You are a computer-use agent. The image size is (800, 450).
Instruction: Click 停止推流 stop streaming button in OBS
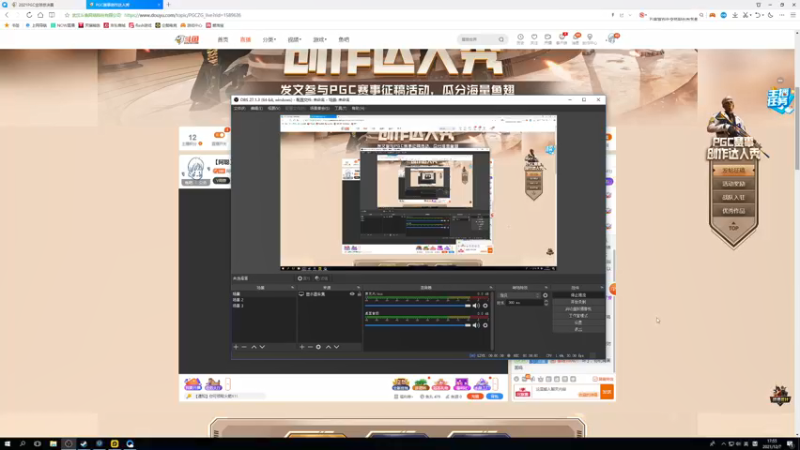[x=578, y=295]
